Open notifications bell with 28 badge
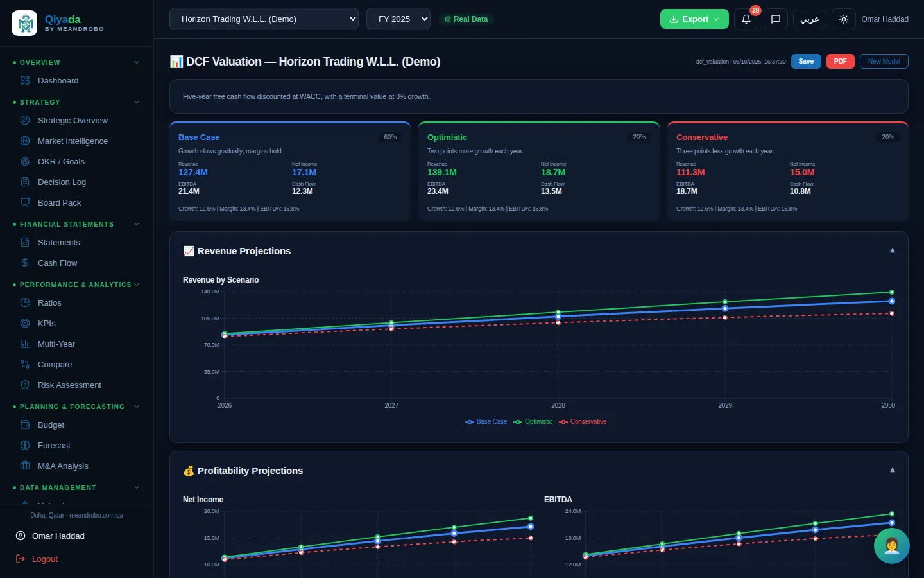The height and width of the screenshot is (578, 924). pyautogui.click(x=746, y=19)
